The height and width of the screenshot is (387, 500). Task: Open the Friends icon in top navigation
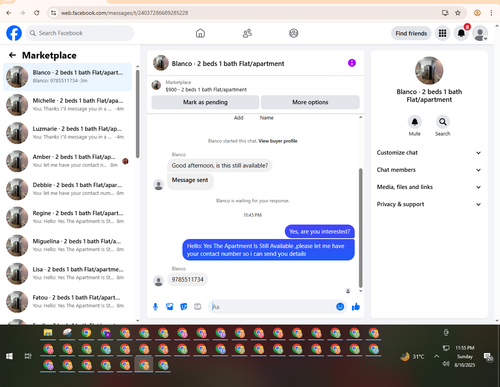pyautogui.click(x=247, y=33)
